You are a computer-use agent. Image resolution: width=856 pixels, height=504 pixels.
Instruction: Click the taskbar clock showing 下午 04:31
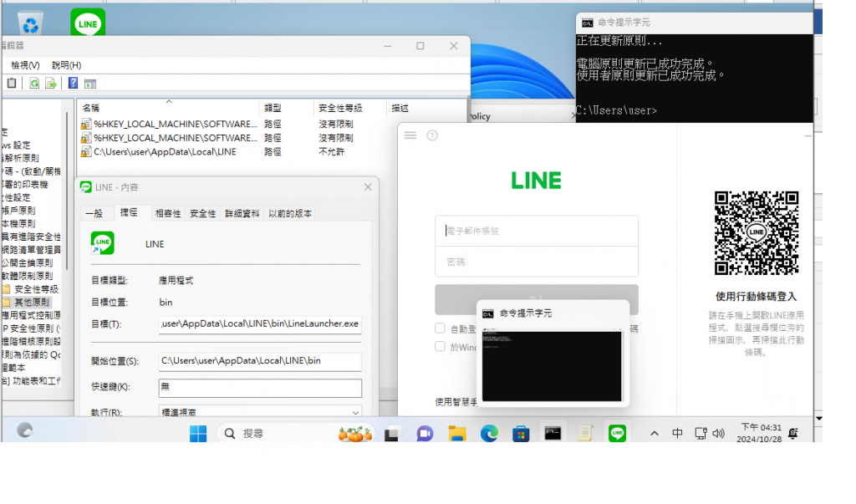(761, 433)
